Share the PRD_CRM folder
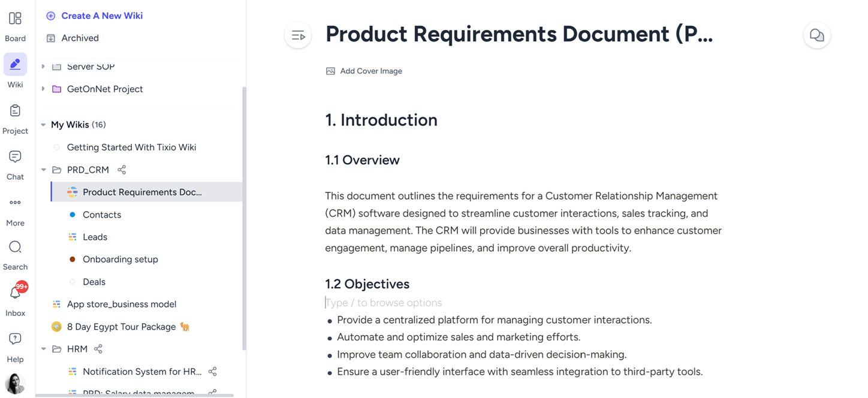This screenshot has width=868, height=398. click(122, 170)
